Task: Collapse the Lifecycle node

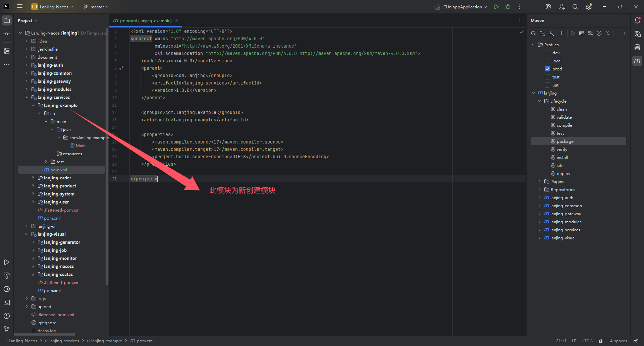Action: pos(540,101)
